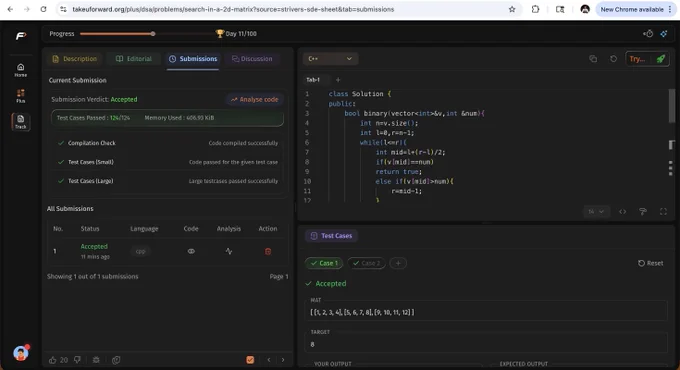
Task: Reload the page with the refresh icon
Action: coord(43,9)
